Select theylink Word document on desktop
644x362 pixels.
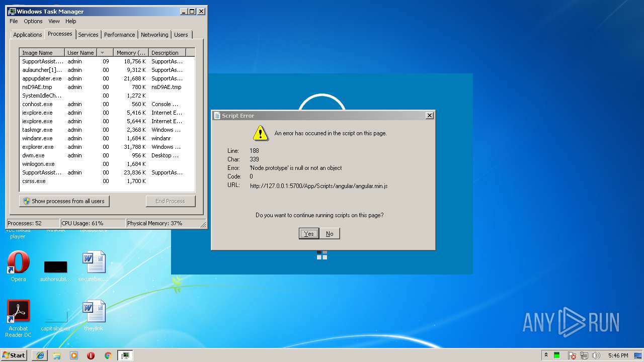click(94, 316)
